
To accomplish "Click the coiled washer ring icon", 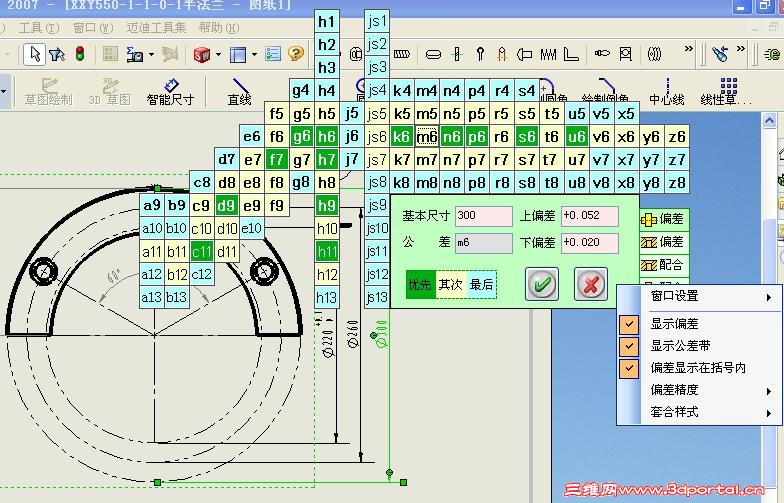I will 654,54.
